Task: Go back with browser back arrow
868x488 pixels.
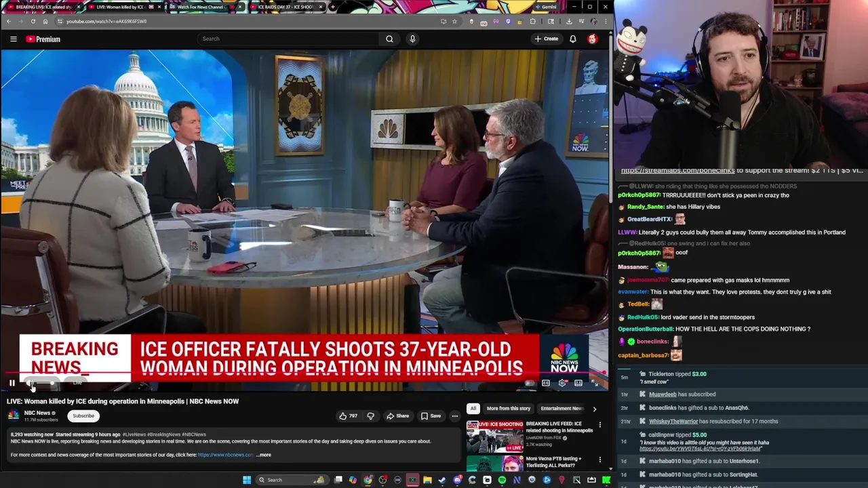Action: click(x=8, y=21)
